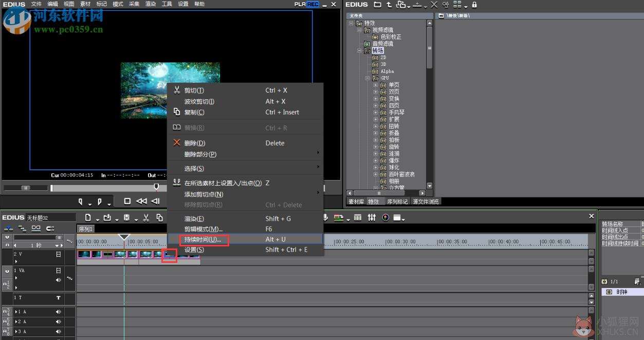Switch to the 序列标记 tab
This screenshot has width=644, height=340.
[x=397, y=202]
